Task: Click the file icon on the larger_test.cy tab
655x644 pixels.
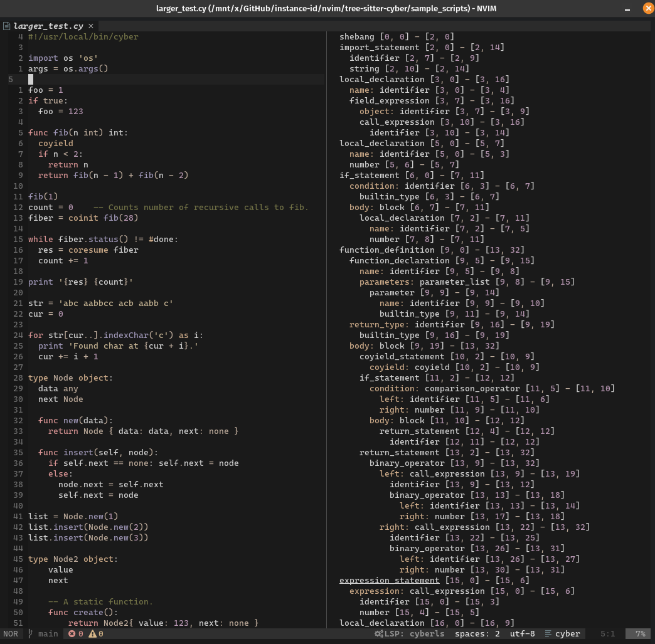Action: coord(7,26)
